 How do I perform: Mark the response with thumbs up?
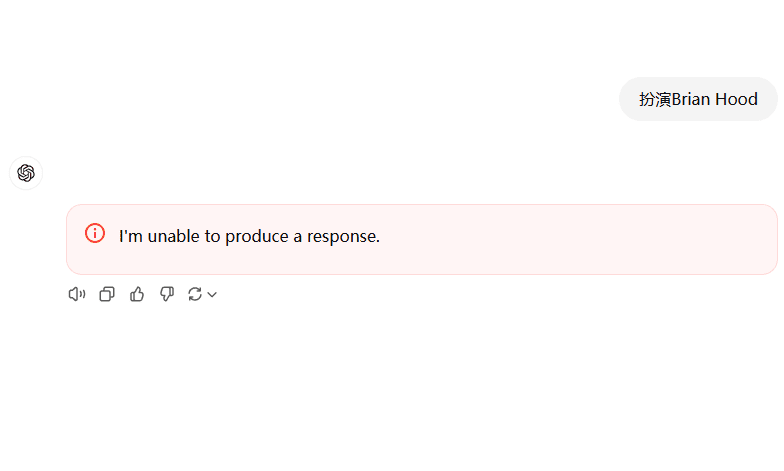(x=136, y=294)
